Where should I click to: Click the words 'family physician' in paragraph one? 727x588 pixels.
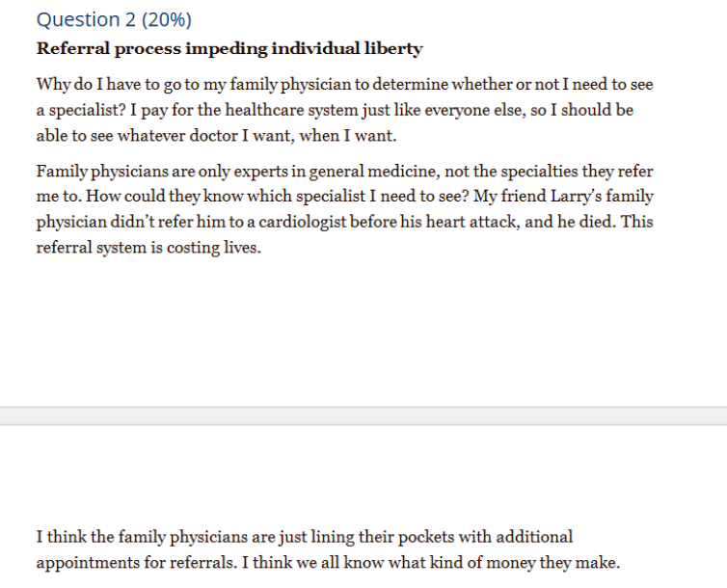coord(291,84)
